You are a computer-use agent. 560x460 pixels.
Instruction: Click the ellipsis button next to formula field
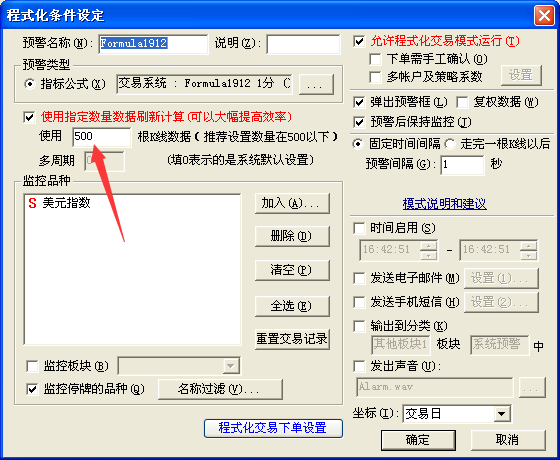tap(316, 84)
